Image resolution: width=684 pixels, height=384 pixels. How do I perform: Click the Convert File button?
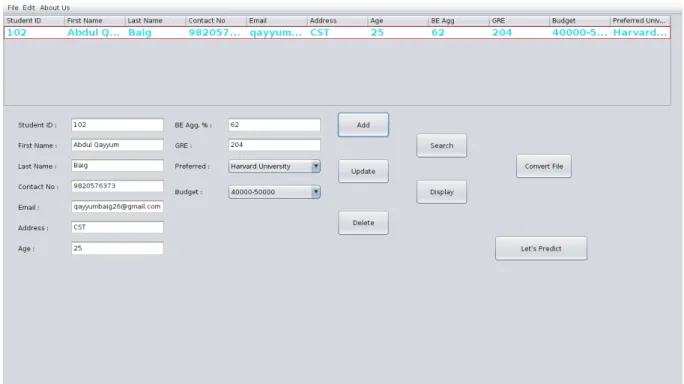[544, 166]
